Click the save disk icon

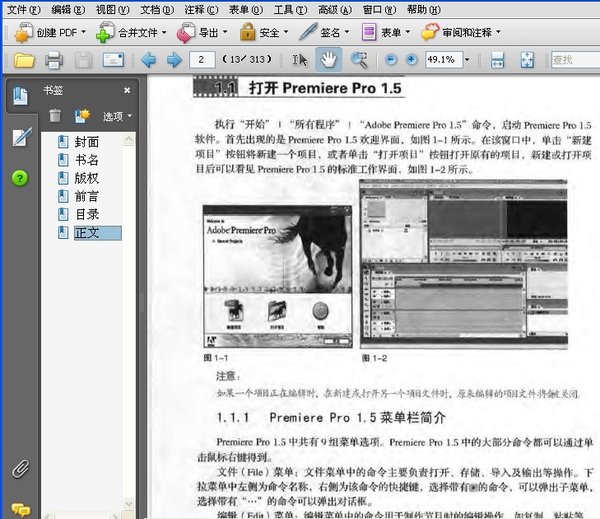pyautogui.click(x=83, y=60)
